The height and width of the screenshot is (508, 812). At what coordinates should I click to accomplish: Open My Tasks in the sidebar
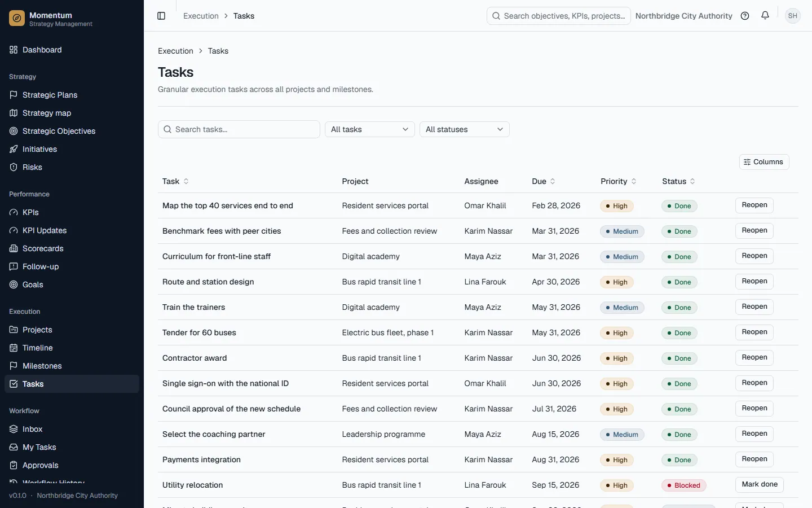coord(72,447)
